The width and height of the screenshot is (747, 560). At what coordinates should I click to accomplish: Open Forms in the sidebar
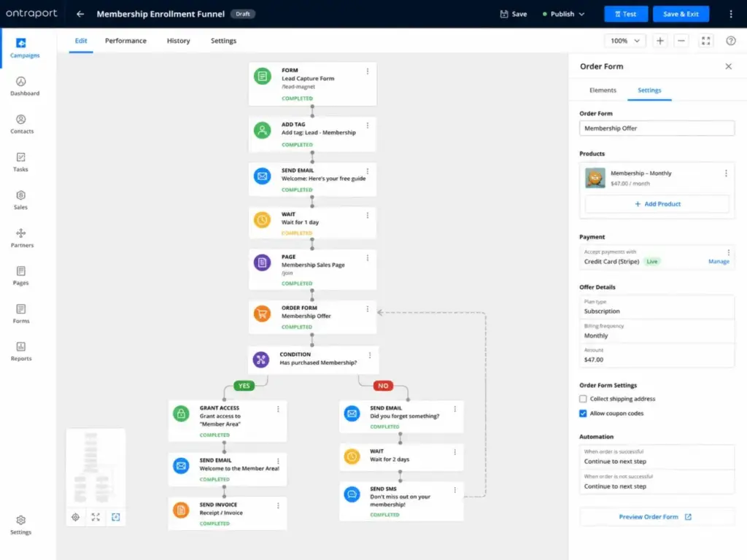click(x=20, y=314)
